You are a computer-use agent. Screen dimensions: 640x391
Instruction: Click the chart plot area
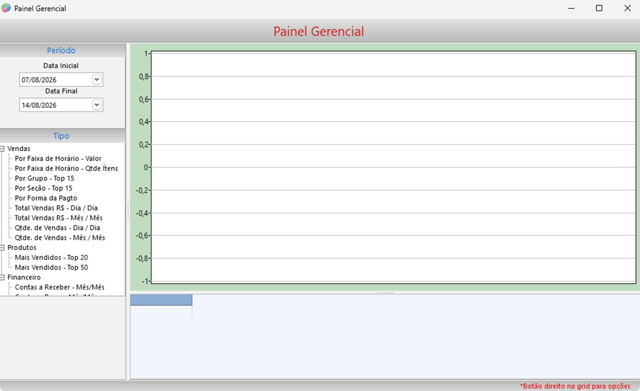pos(393,167)
